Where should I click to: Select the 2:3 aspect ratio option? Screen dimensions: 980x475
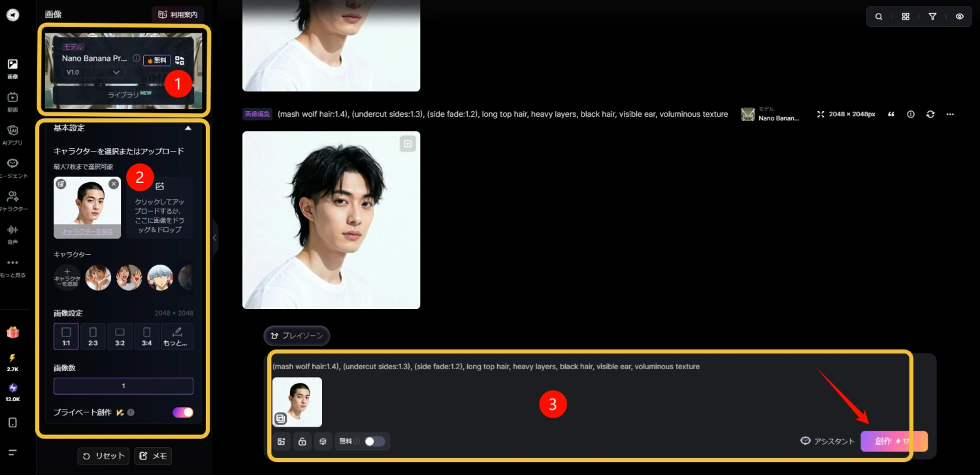point(93,336)
